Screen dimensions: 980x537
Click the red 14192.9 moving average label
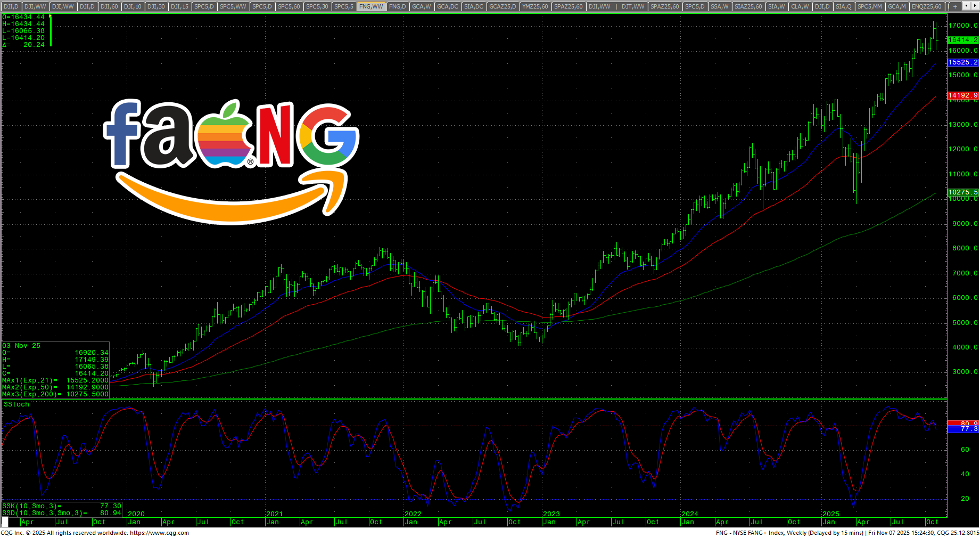click(x=963, y=95)
